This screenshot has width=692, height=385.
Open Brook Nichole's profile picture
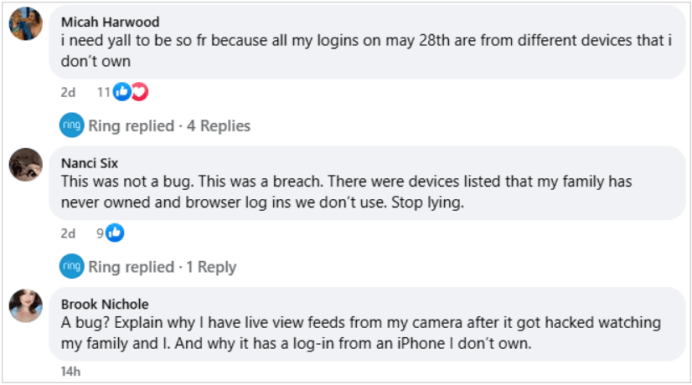tap(26, 306)
